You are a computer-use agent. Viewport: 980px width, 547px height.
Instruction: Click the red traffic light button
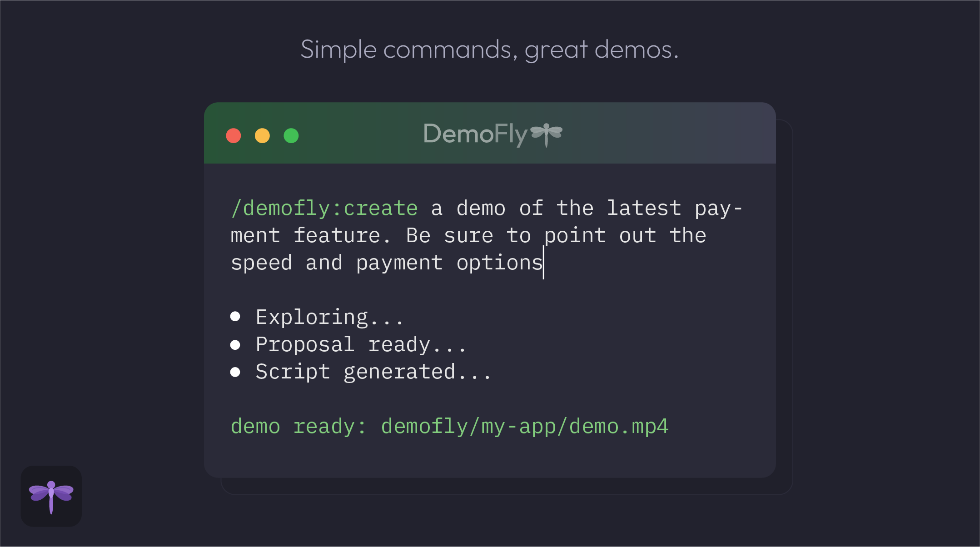[234, 135]
